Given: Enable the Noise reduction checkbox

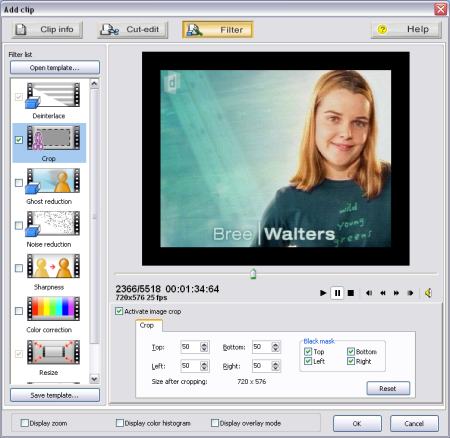Looking at the screenshot, I should coord(19,225).
